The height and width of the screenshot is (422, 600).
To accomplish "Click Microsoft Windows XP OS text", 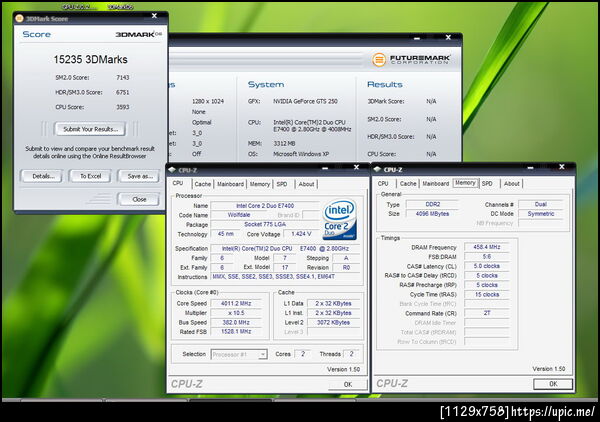I will click(x=301, y=154).
